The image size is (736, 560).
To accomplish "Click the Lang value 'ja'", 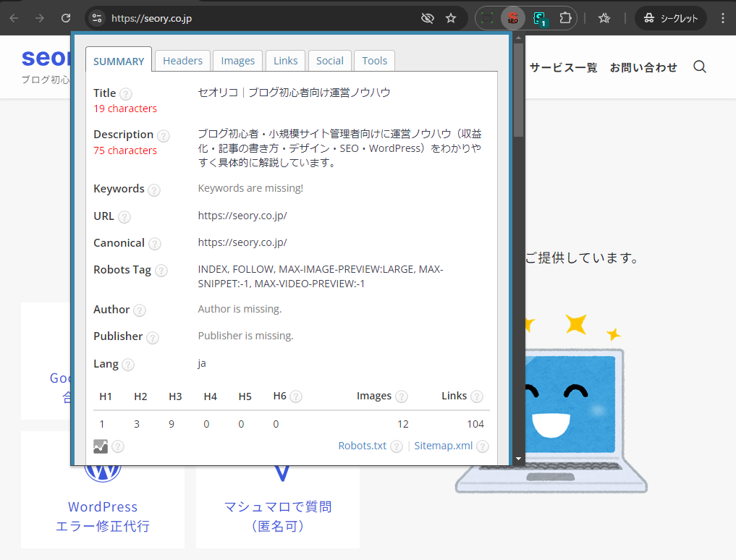I will click(x=202, y=363).
